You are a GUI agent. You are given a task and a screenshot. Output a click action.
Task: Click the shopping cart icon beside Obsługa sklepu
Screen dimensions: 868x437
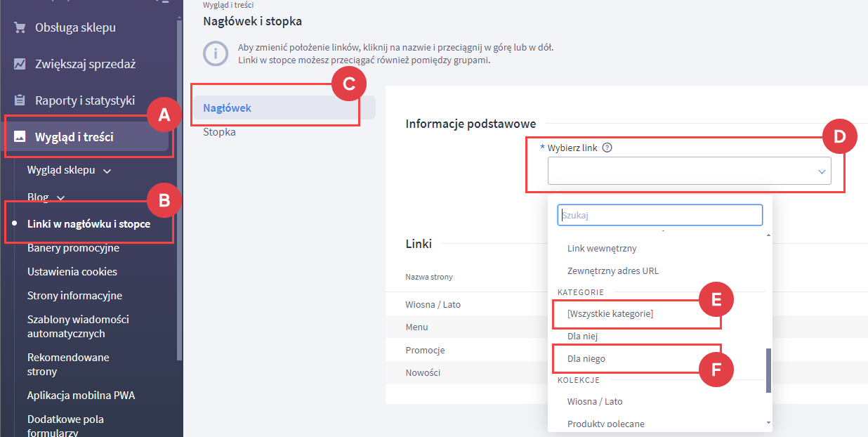click(20, 28)
